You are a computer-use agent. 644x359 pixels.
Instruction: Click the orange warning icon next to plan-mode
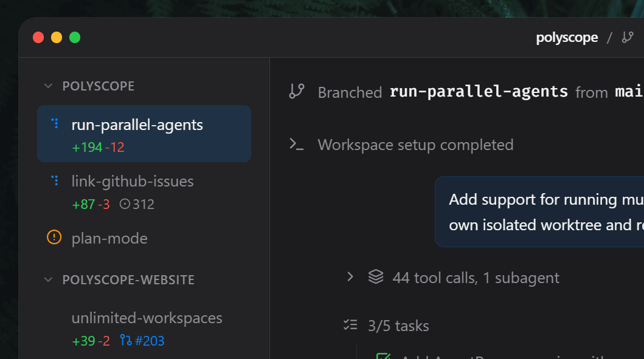(54, 238)
